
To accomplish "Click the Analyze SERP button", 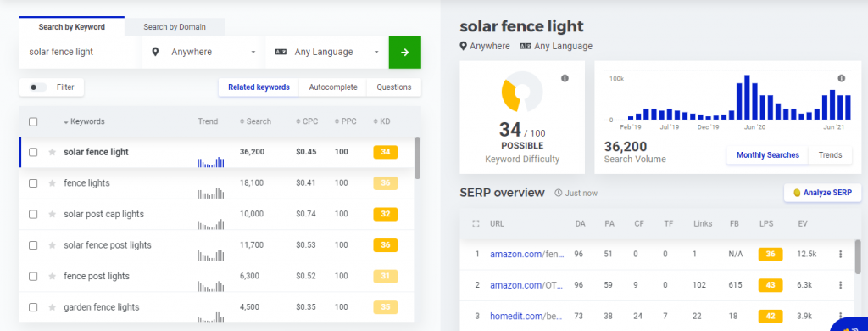I will coord(822,193).
